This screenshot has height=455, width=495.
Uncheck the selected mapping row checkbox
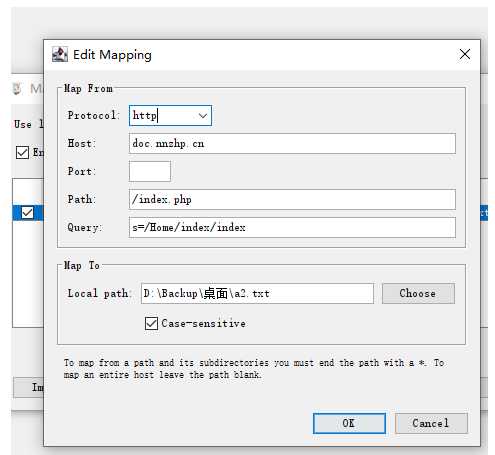point(27,213)
